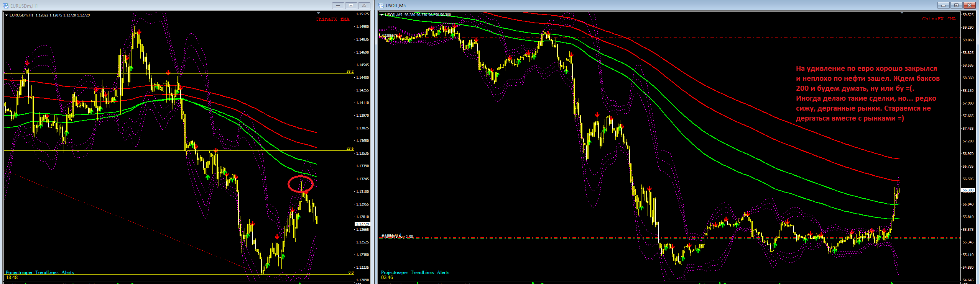
Task: Click the 23.6 Fibonacci level label
Action: (350, 149)
